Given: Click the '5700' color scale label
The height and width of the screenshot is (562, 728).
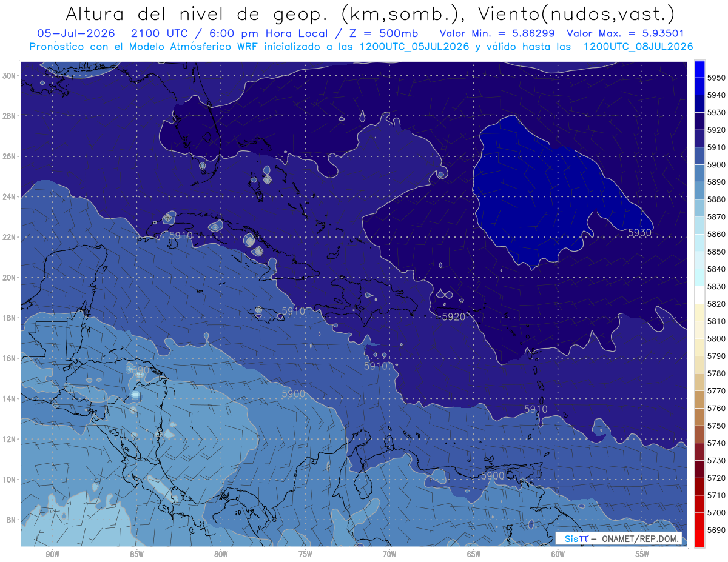Looking at the screenshot, I should (716, 513).
